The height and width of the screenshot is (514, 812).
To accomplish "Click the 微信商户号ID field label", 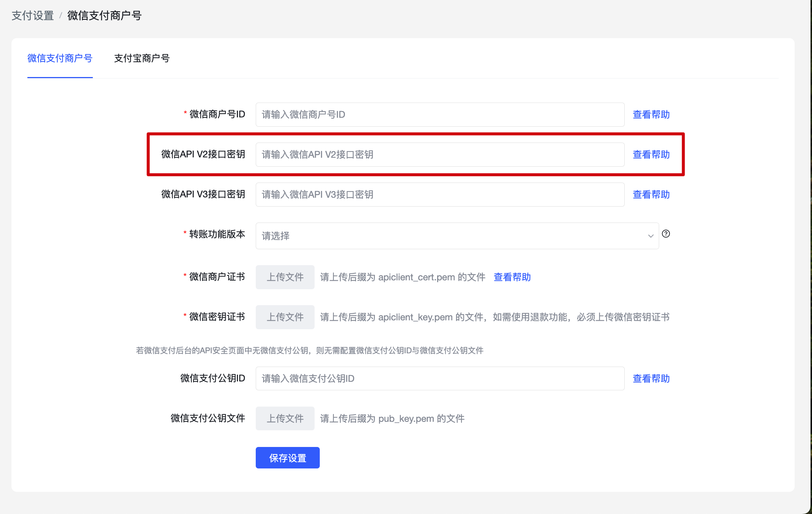I will pyautogui.click(x=217, y=114).
